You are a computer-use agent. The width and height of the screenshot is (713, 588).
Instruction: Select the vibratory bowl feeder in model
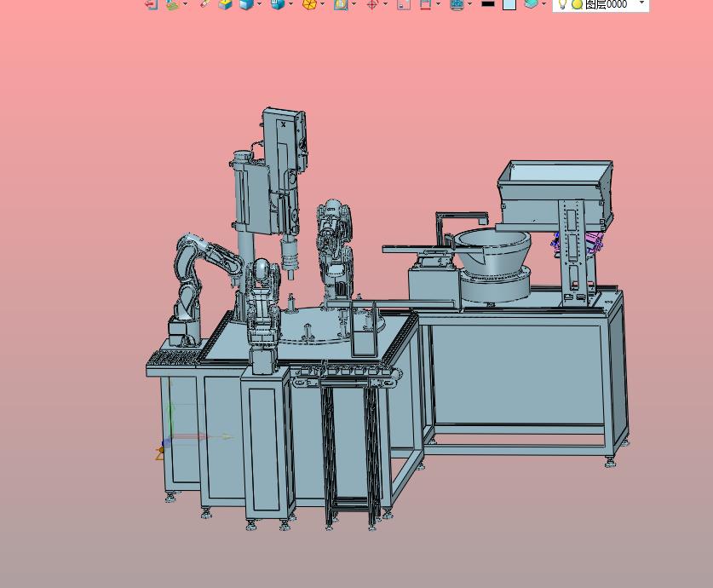pos(494,265)
